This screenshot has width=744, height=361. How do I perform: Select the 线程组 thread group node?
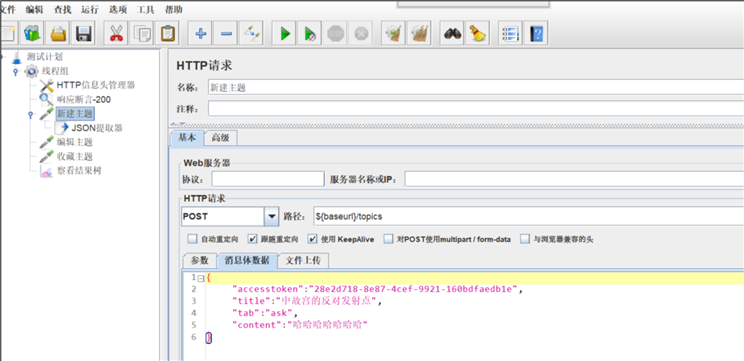click(x=55, y=71)
